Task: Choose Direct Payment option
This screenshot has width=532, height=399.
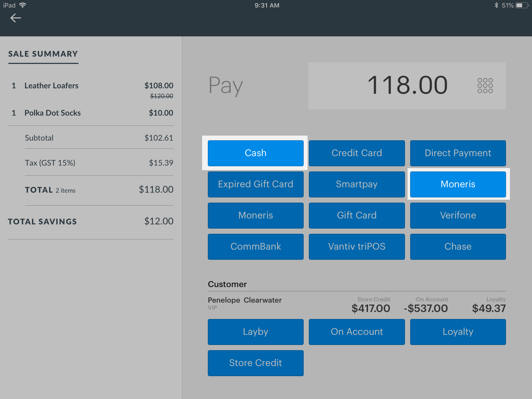Action: tap(458, 153)
